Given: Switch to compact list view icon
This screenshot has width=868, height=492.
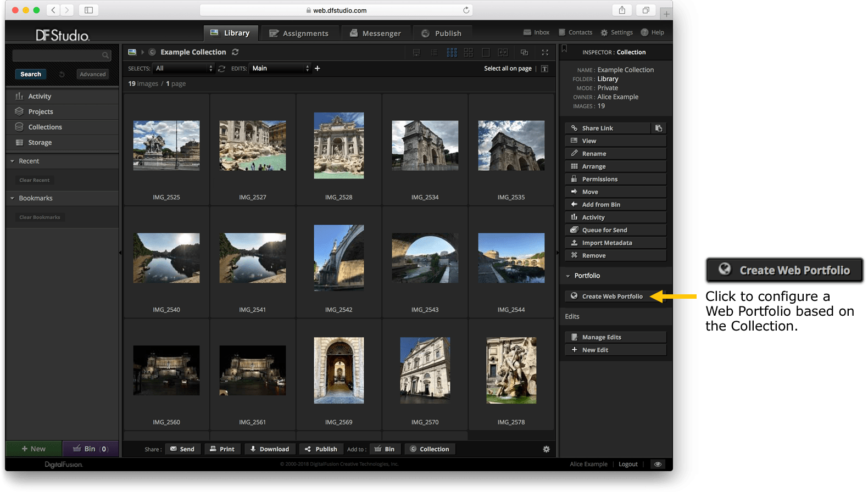Looking at the screenshot, I should (434, 52).
